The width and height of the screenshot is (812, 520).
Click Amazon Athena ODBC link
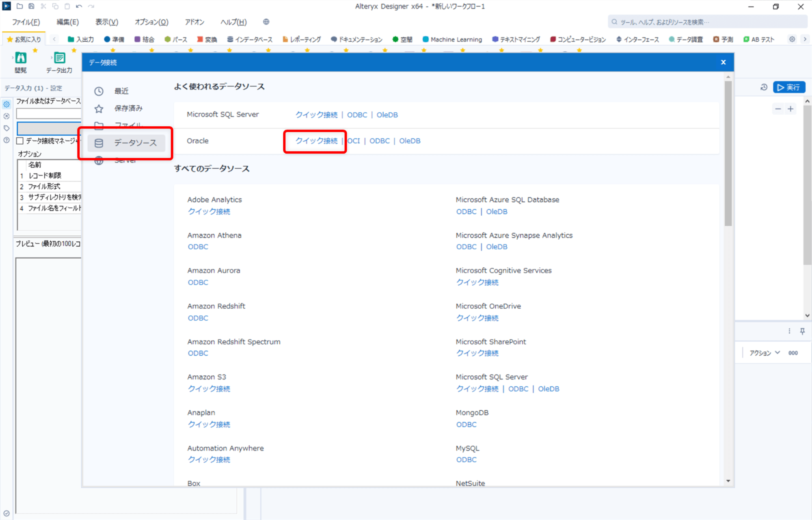point(198,247)
